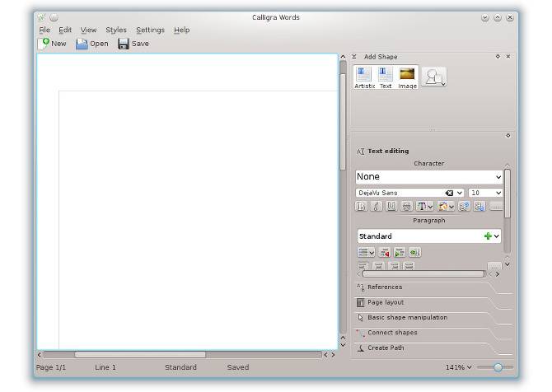The width and height of the screenshot is (552, 392).
Task: Toggle italic formatting
Action: (377, 206)
